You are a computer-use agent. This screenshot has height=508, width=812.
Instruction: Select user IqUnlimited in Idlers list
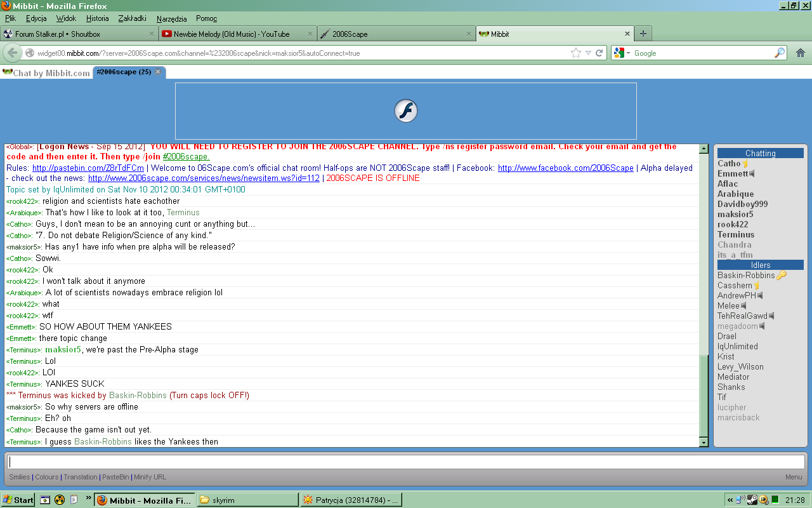point(738,346)
